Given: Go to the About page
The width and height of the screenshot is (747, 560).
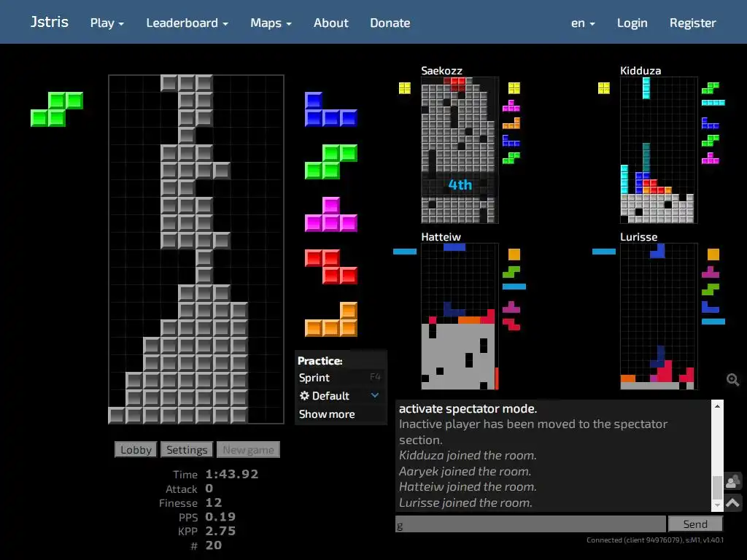Looking at the screenshot, I should pyautogui.click(x=331, y=23).
